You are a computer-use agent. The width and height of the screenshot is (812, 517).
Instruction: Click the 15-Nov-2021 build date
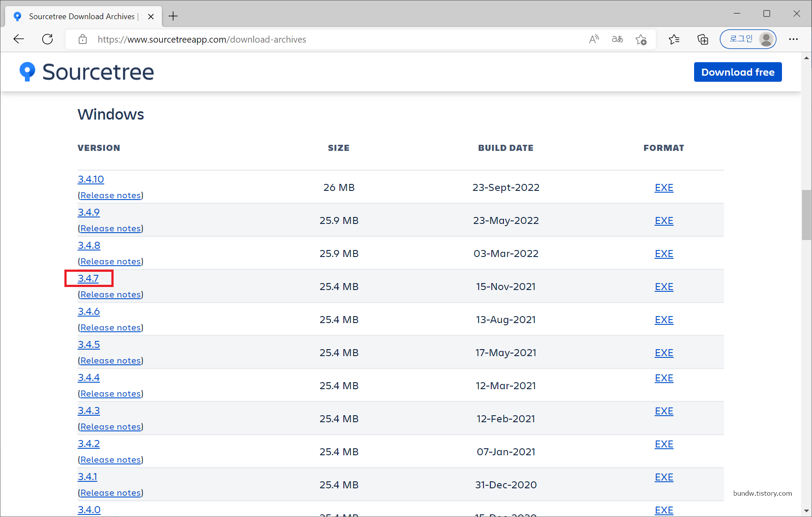click(506, 287)
